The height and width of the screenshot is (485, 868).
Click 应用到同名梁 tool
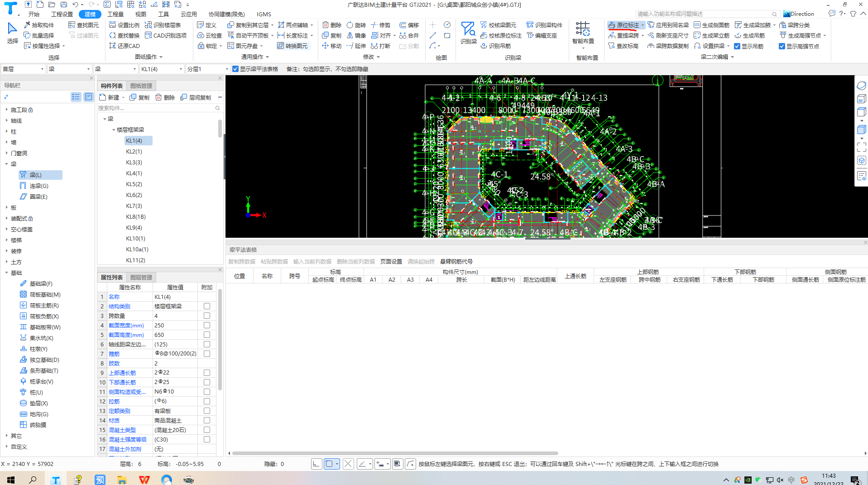pyautogui.click(x=668, y=25)
